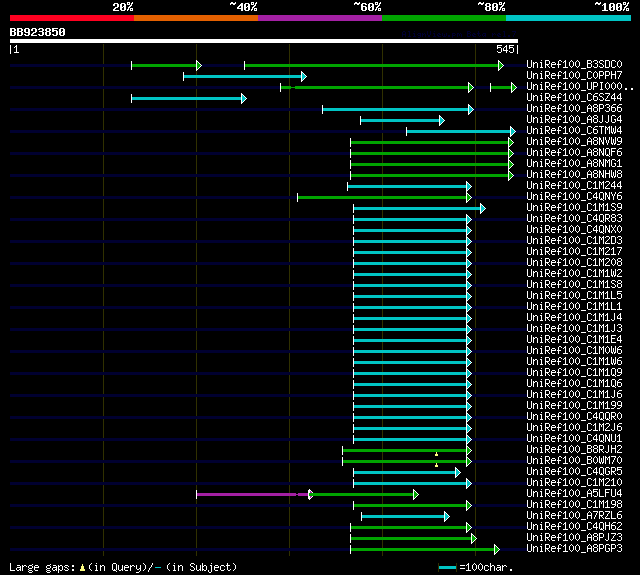The height and width of the screenshot is (575, 640).
Task: Open hit UniRef100_C1M1S9
Action: (574, 208)
